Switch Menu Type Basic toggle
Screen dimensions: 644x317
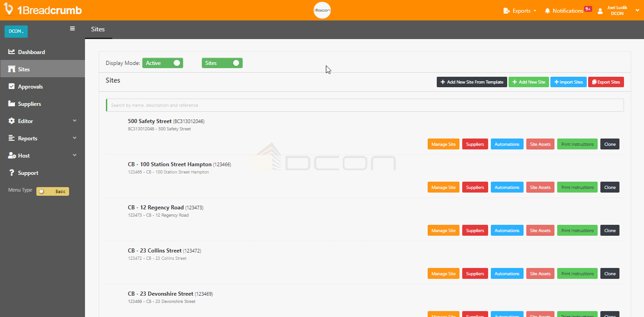53,192
